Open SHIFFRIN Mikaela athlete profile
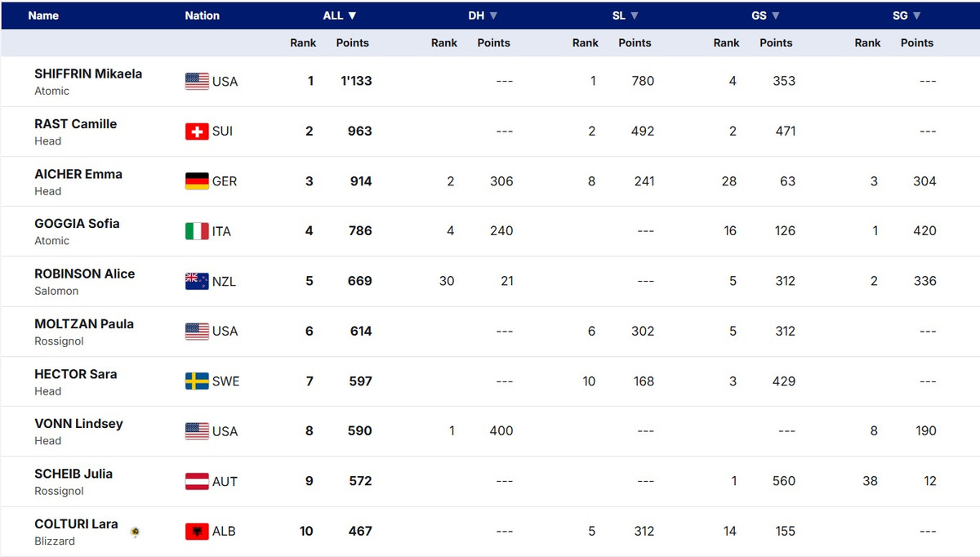The height and width of the screenshot is (557, 980). (88, 74)
